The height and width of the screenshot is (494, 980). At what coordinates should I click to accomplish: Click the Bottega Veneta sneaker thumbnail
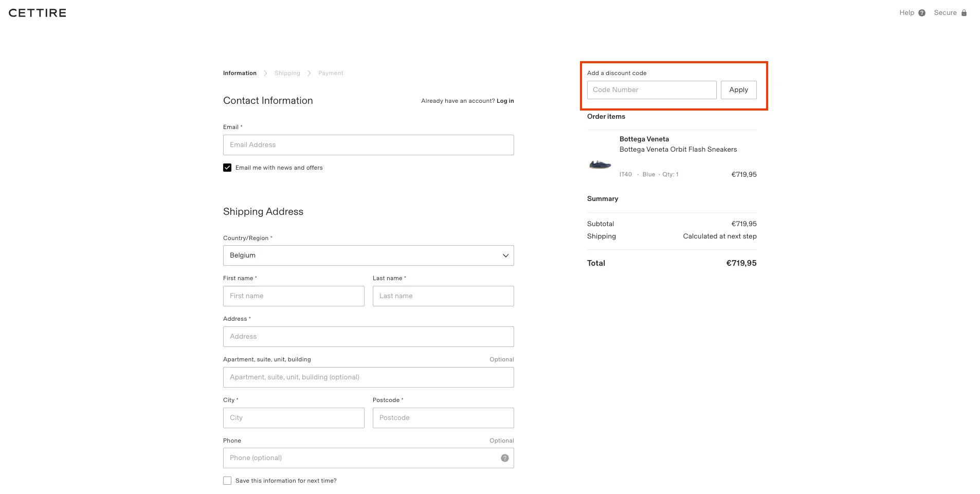point(600,164)
